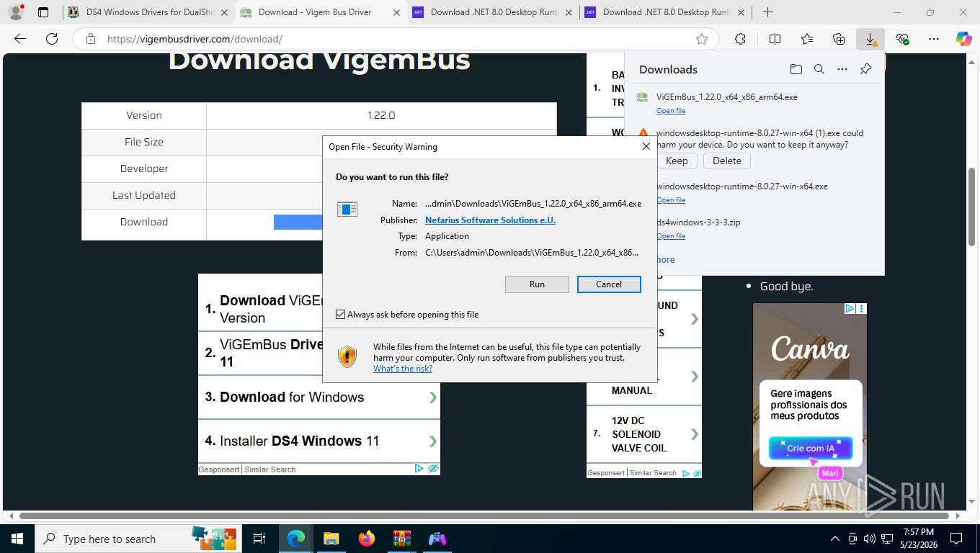
Task: Open File Explorer from taskbar
Action: (x=331, y=539)
